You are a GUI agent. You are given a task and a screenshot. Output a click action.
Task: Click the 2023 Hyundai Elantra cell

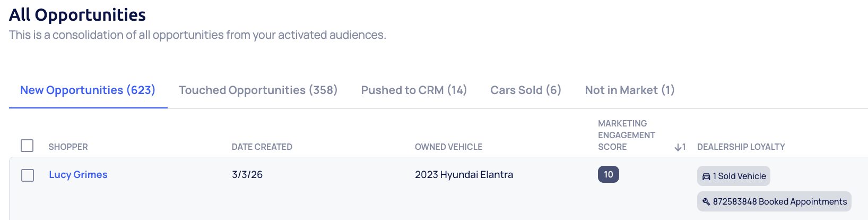[x=464, y=175]
